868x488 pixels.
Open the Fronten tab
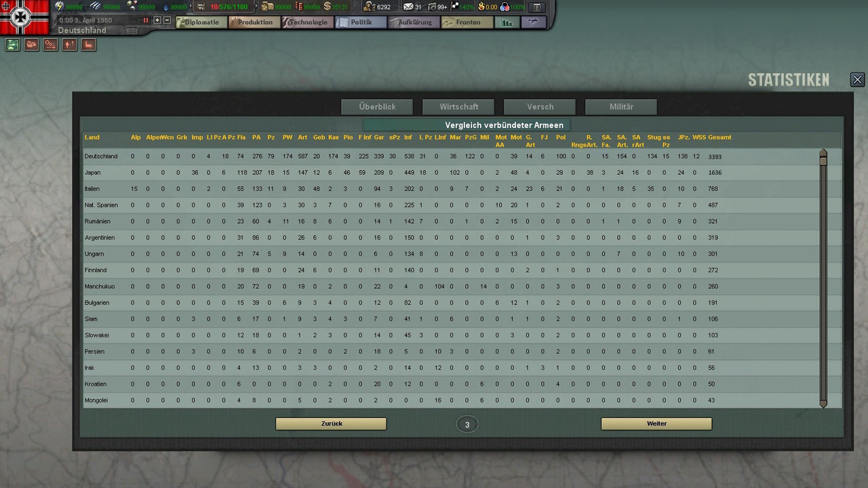[467, 22]
